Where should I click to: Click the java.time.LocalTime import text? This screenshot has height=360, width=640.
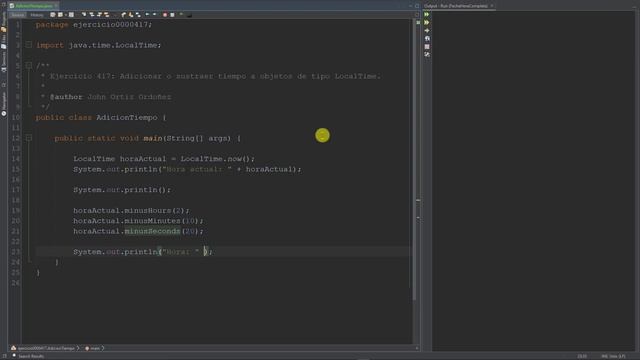pyautogui.click(x=113, y=45)
